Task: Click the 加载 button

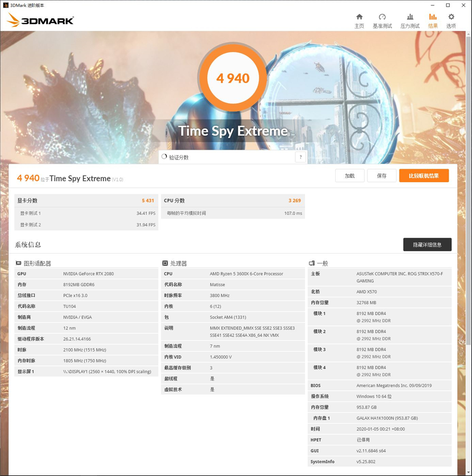Action: [350, 176]
